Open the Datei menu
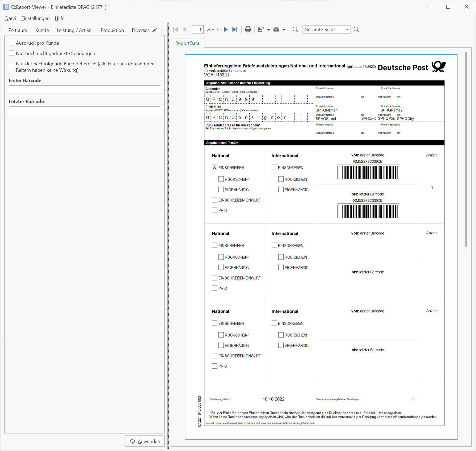476x451 pixels. (x=11, y=18)
